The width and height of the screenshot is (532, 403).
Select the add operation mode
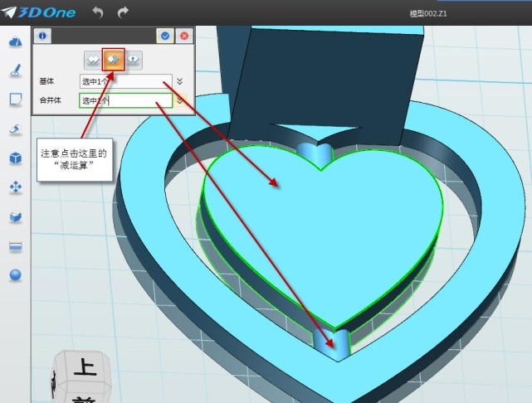pyautogui.click(x=93, y=60)
